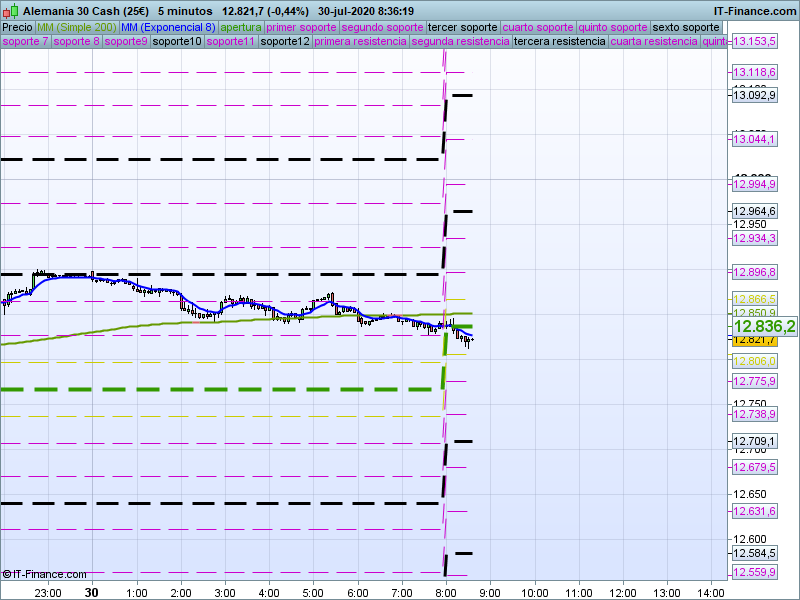Click the candlestick chart icon beside the title
The image size is (800, 600).
pos(10,10)
